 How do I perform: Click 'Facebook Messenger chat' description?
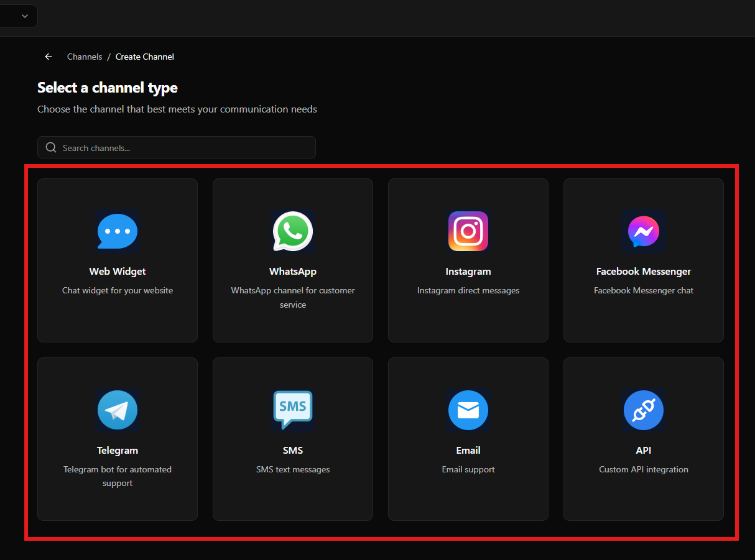644,290
